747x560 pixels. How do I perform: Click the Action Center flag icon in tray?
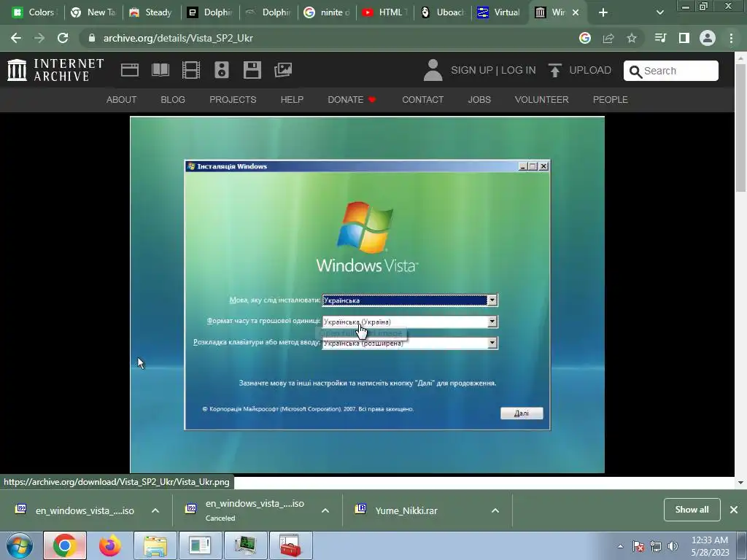pyautogui.click(x=638, y=546)
